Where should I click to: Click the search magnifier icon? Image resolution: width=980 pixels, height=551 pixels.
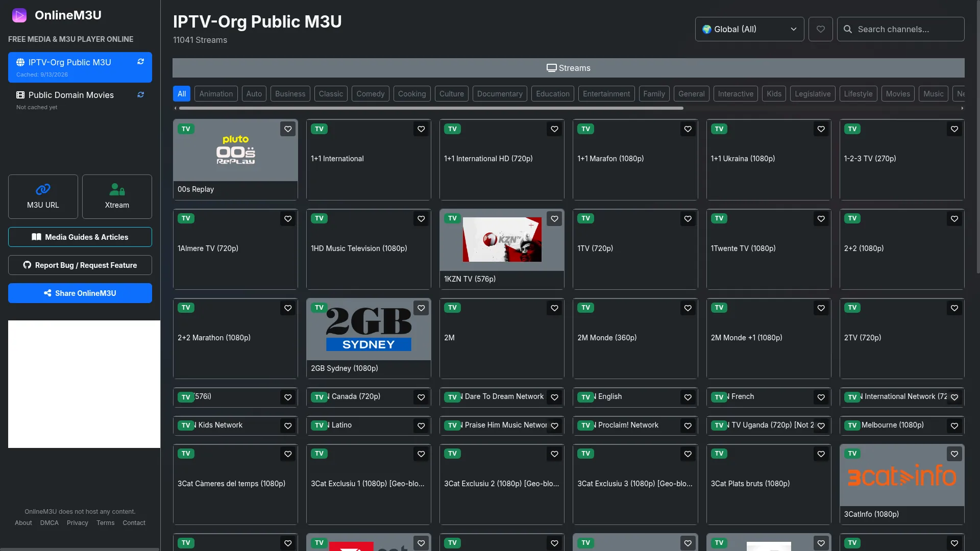(848, 29)
